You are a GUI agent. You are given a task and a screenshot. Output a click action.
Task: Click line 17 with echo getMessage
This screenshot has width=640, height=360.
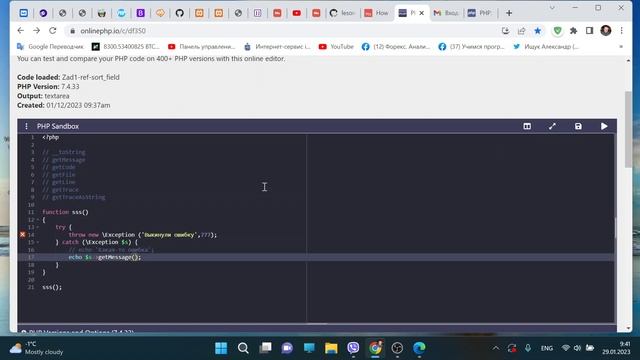[x=104, y=257]
